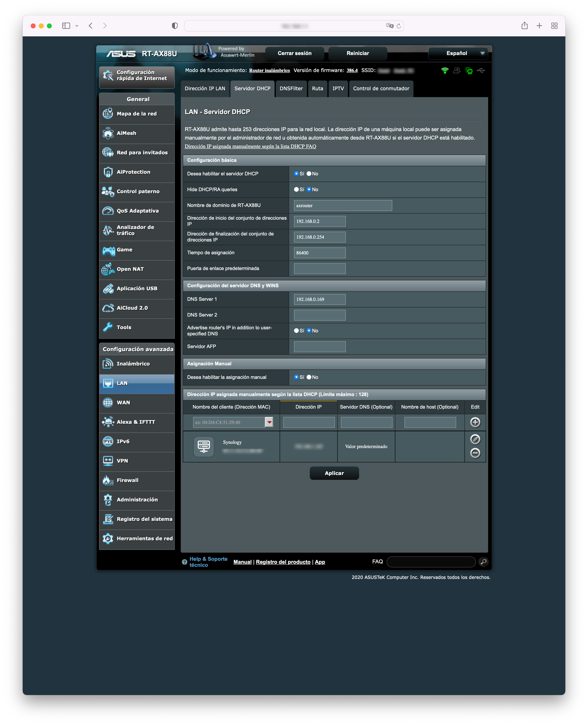The height and width of the screenshot is (725, 588).
Task: Switch to Dirección IP LAN tab
Action: (x=205, y=89)
